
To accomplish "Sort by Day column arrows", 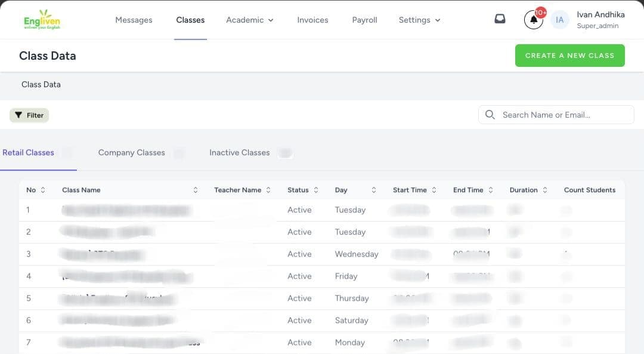I will (374, 190).
